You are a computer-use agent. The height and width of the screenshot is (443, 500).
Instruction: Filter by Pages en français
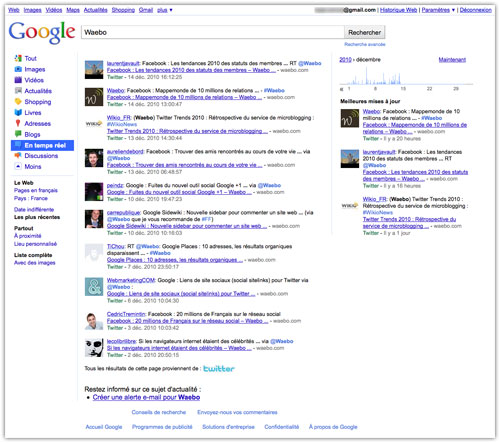point(36,190)
